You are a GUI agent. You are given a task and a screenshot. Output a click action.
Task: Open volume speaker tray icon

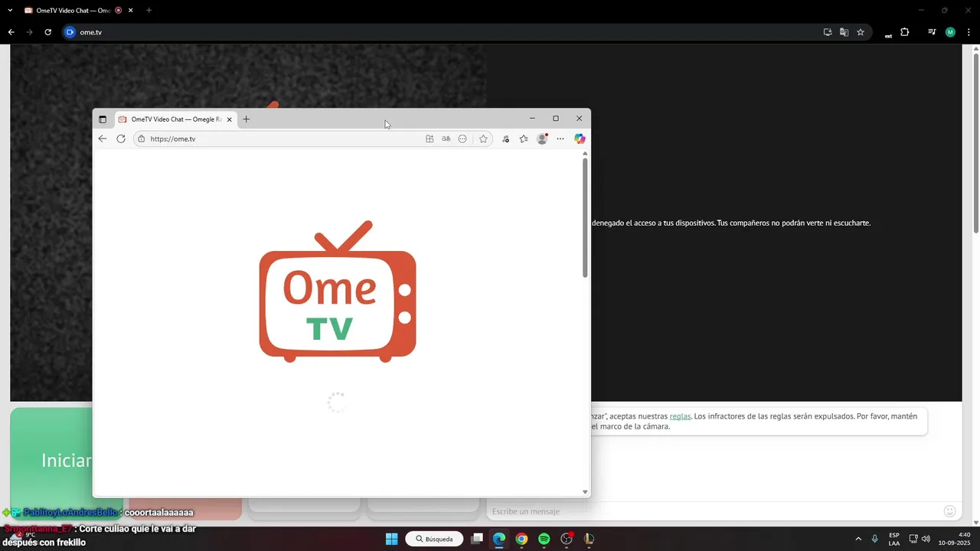(x=926, y=539)
